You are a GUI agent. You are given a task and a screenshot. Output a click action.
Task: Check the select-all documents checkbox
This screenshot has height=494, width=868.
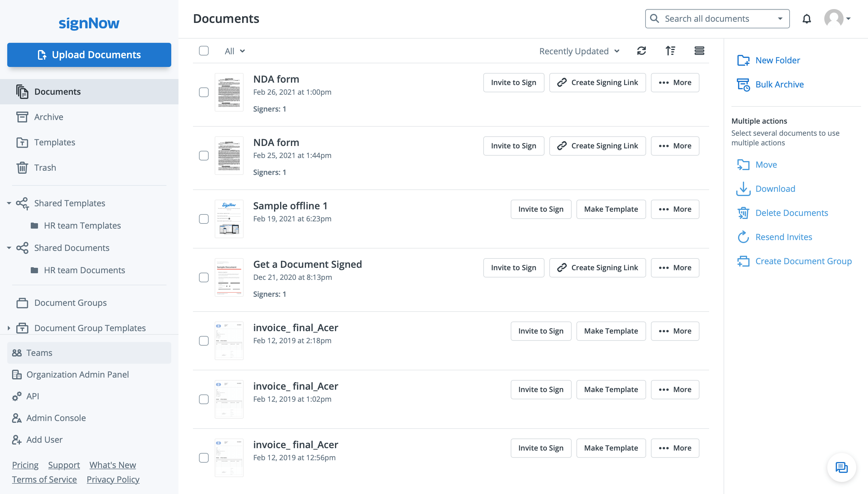(x=204, y=51)
